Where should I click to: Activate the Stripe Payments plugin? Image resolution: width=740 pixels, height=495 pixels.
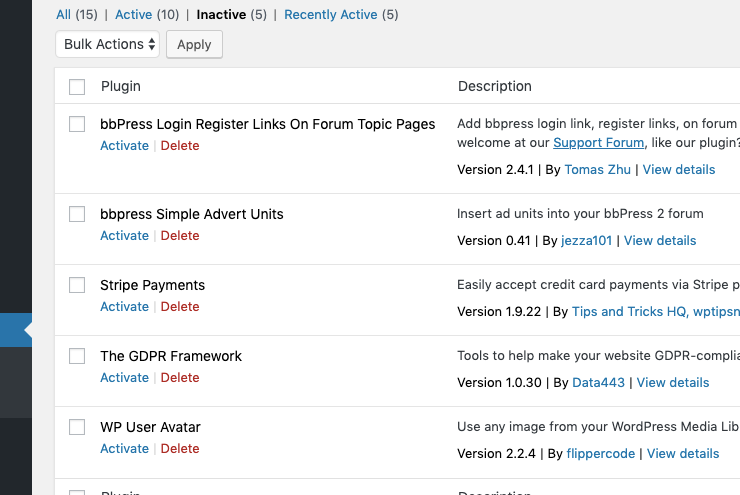pyautogui.click(x=124, y=307)
